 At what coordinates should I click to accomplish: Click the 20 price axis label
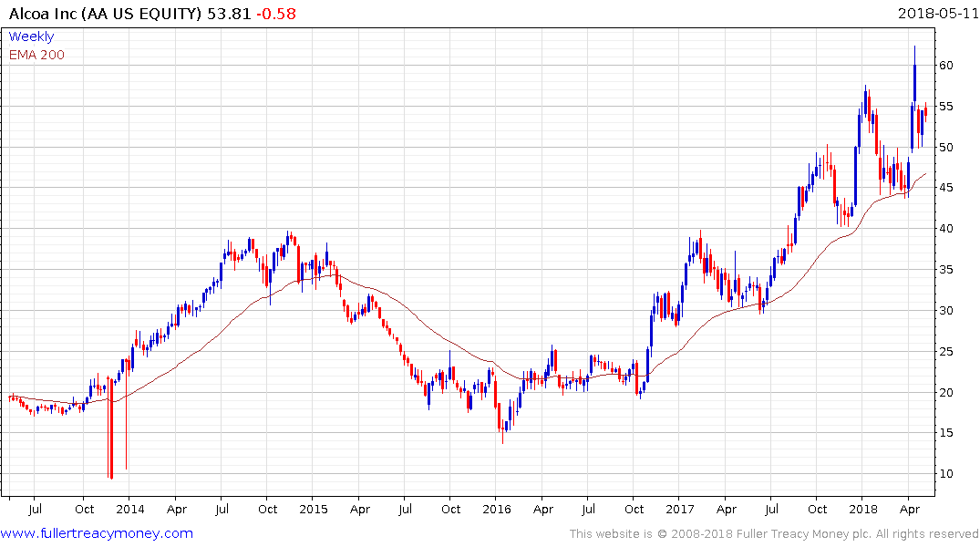945,393
